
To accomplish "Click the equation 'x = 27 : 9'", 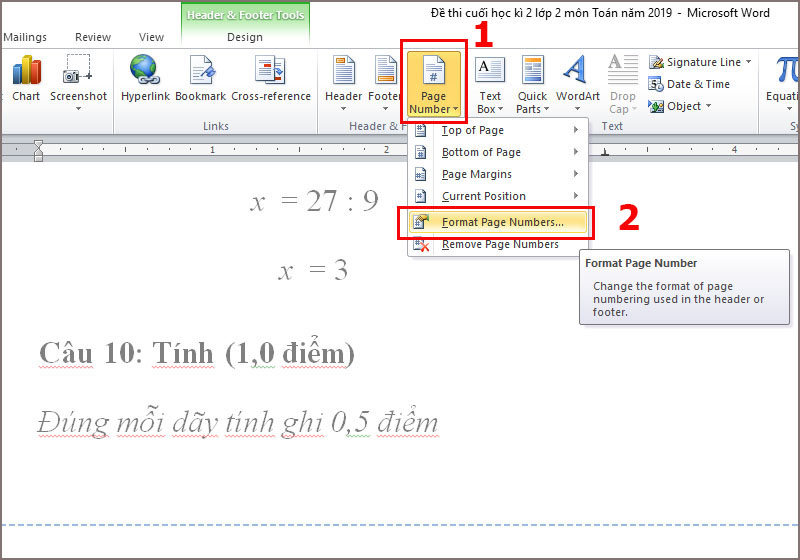I will tap(314, 201).
